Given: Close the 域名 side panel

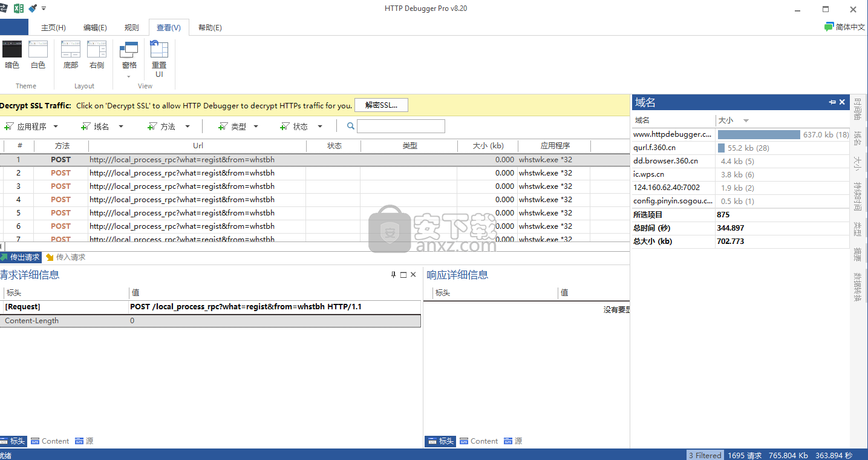Looking at the screenshot, I should click(x=842, y=102).
